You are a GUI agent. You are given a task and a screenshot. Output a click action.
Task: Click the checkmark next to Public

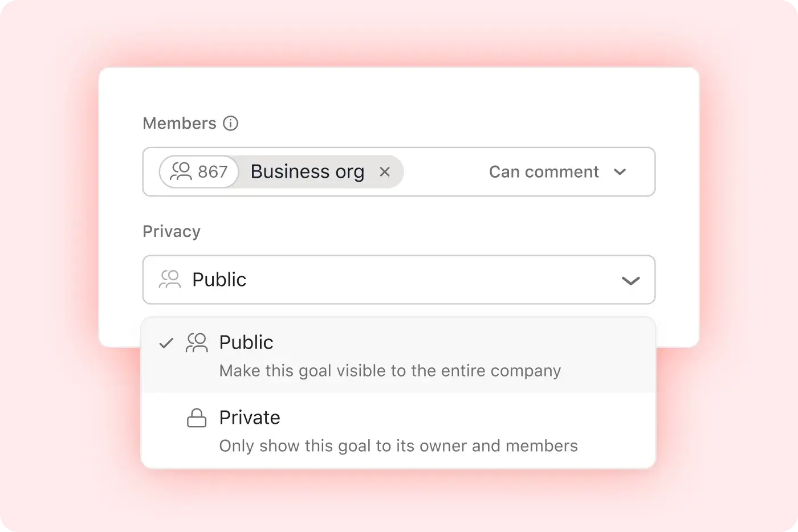coord(166,343)
